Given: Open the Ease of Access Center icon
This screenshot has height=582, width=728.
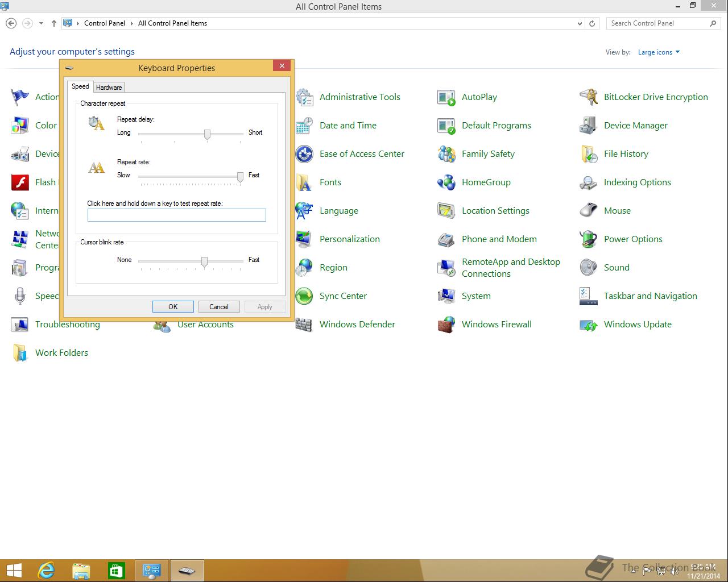Looking at the screenshot, I should coord(304,154).
